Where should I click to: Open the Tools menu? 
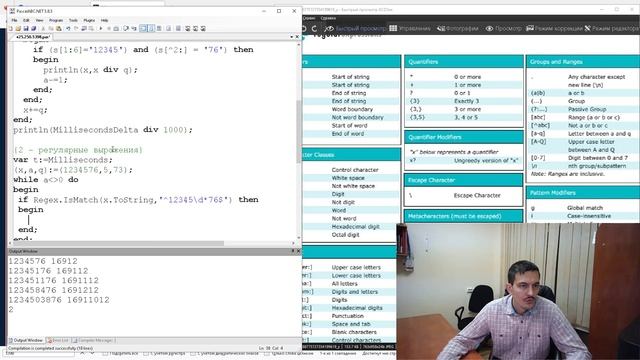[73, 20]
